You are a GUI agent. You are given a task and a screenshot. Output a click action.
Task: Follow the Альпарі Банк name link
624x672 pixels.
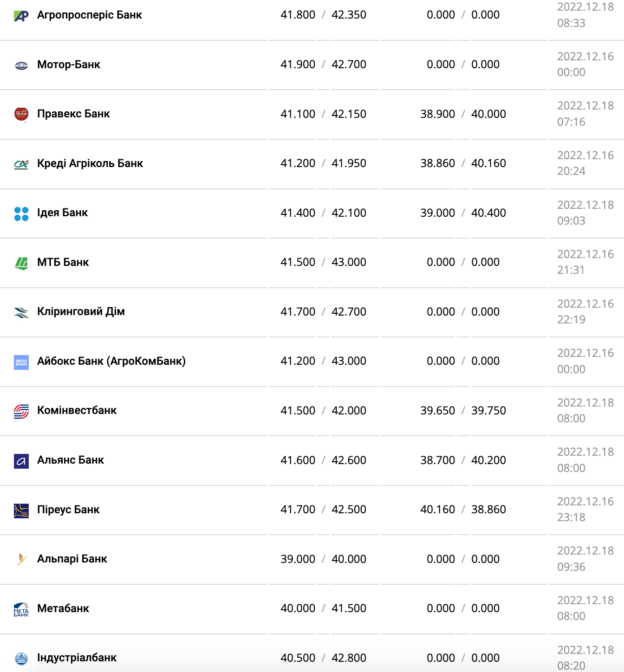(72, 559)
